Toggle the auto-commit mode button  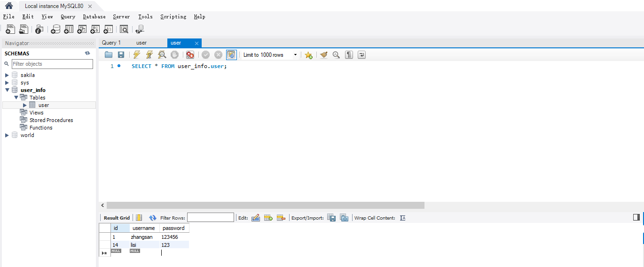(231, 55)
